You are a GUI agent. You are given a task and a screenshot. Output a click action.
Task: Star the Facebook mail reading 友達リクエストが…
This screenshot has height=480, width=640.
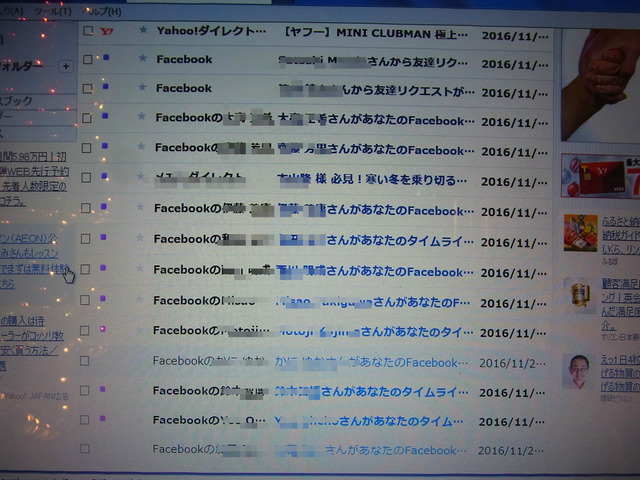[142, 87]
